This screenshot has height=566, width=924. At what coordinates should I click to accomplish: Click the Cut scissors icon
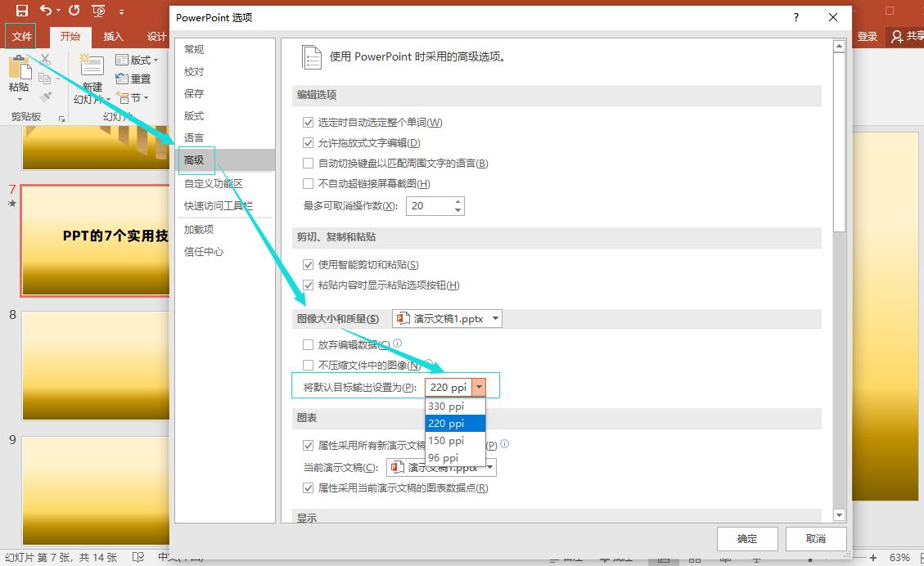(x=45, y=60)
